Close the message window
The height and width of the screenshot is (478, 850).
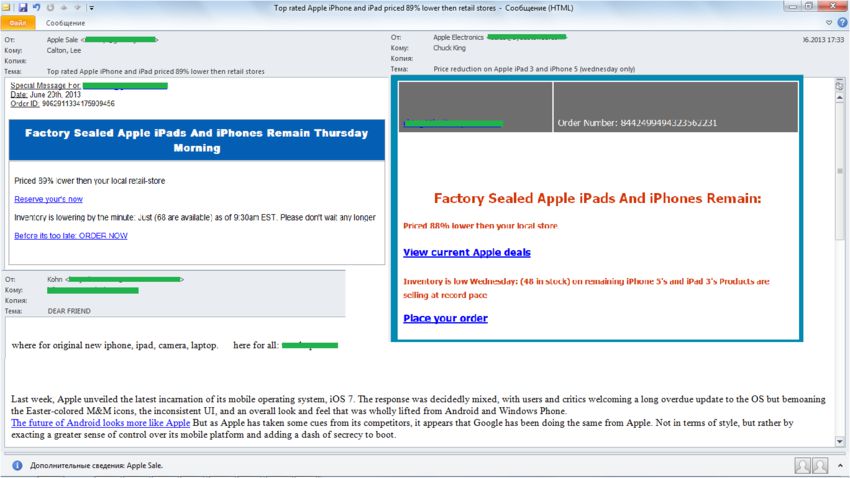pyautogui.click(x=833, y=7)
